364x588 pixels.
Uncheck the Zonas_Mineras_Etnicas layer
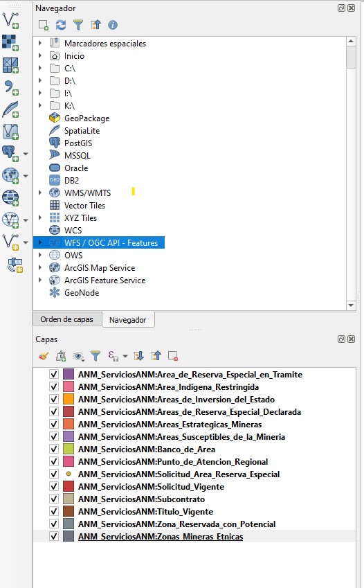(x=54, y=536)
